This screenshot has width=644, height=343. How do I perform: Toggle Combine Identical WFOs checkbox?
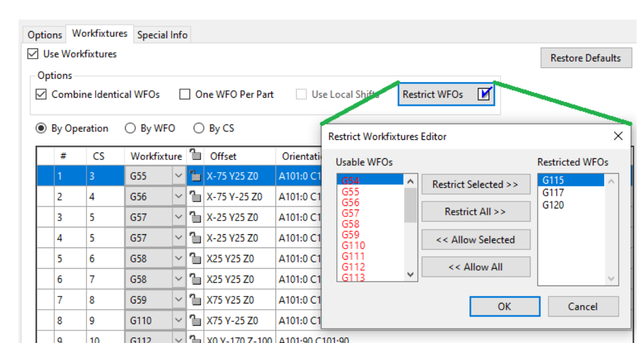tap(41, 94)
